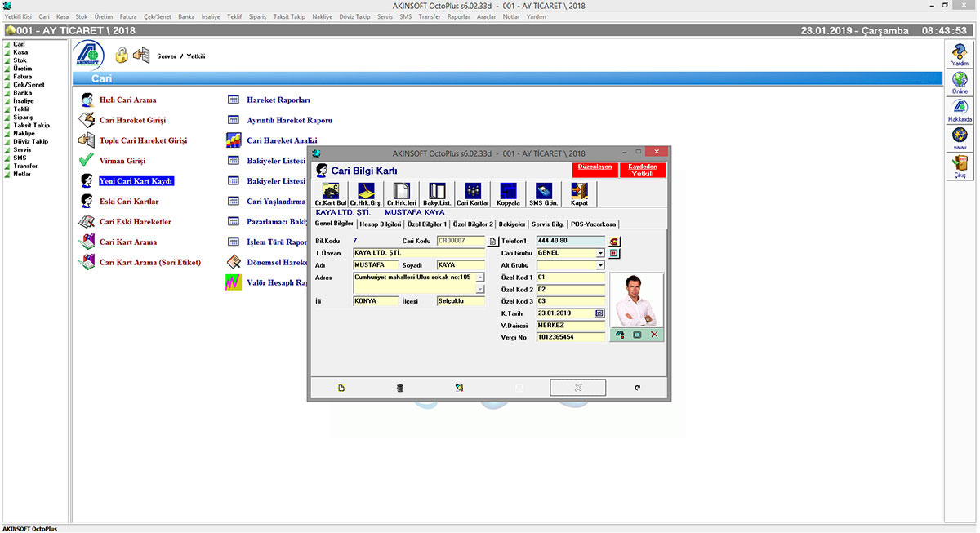Click the Vergi No input field
The width and height of the screenshot is (980, 533).
pyautogui.click(x=571, y=337)
